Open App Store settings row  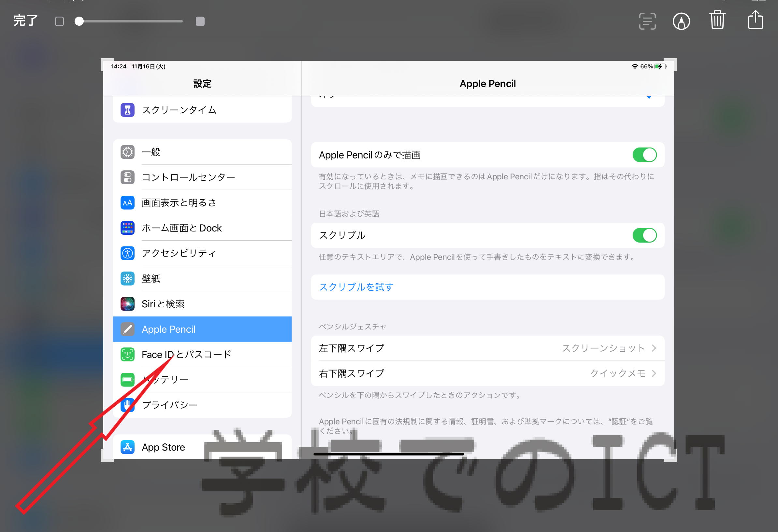[202, 447]
